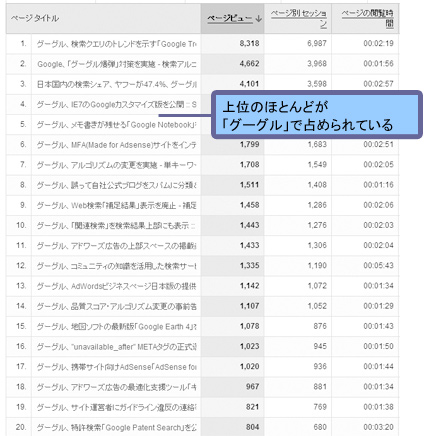
Task: Sort by the ページ別セッション column header
Action: [x=299, y=18]
